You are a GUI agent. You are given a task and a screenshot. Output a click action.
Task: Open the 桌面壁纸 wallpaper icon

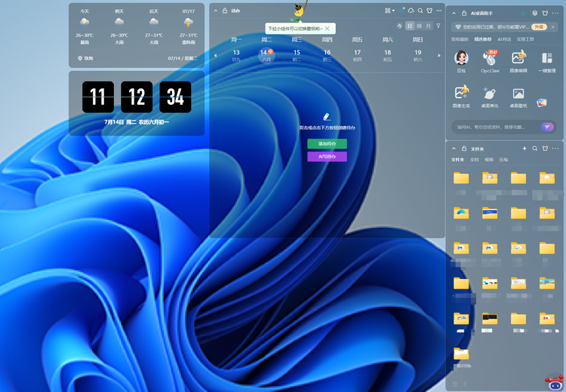pyautogui.click(x=518, y=93)
